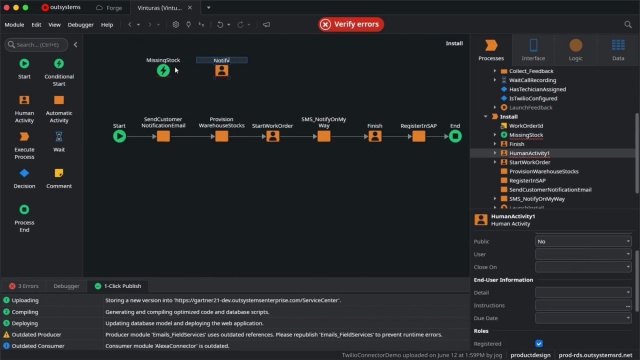Pick the Human Activity toolbox icon
This screenshot has height=360, width=640.
coord(24,100)
